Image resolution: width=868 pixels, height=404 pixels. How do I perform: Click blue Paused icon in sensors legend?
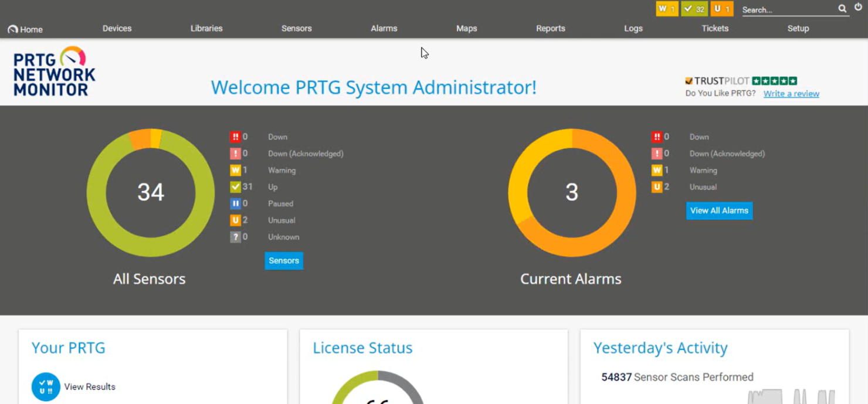[235, 203]
